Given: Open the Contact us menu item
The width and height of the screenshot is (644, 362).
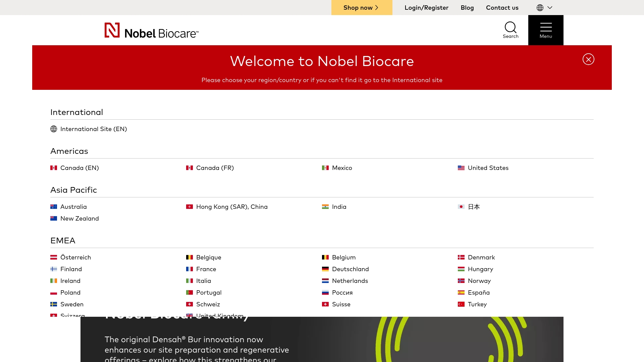Looking at the screenshot, I should pos(502,7).
